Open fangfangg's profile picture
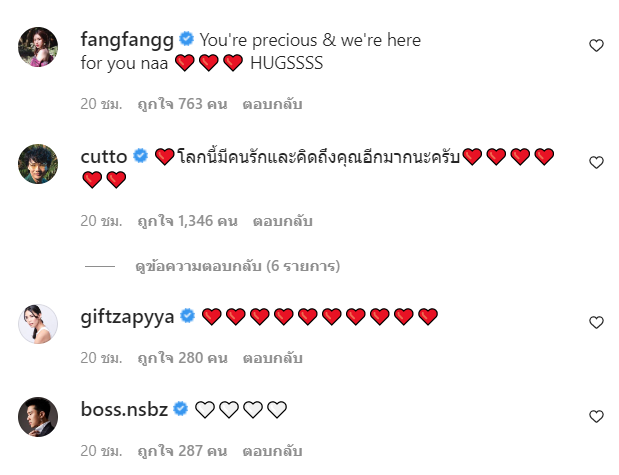619x475 pixels. pos(38,47)
